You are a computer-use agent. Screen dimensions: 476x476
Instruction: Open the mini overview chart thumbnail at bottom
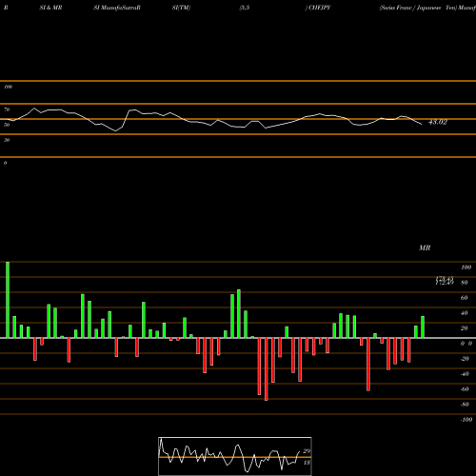[235, 456]
